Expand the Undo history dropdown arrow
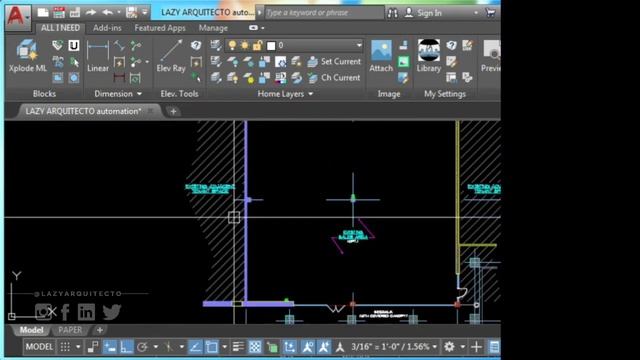The image size is (640, 360). [119, 13]
